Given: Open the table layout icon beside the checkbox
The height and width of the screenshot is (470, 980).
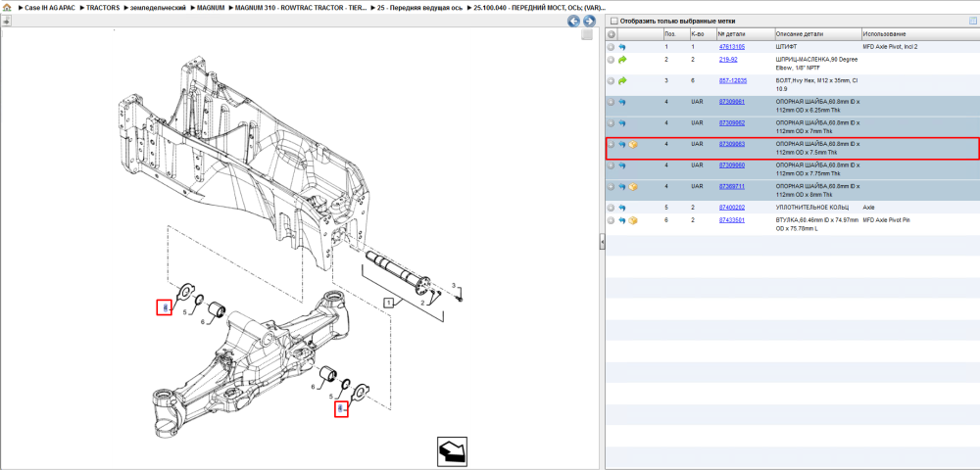Looking at the screenshot, I should 972,20.
